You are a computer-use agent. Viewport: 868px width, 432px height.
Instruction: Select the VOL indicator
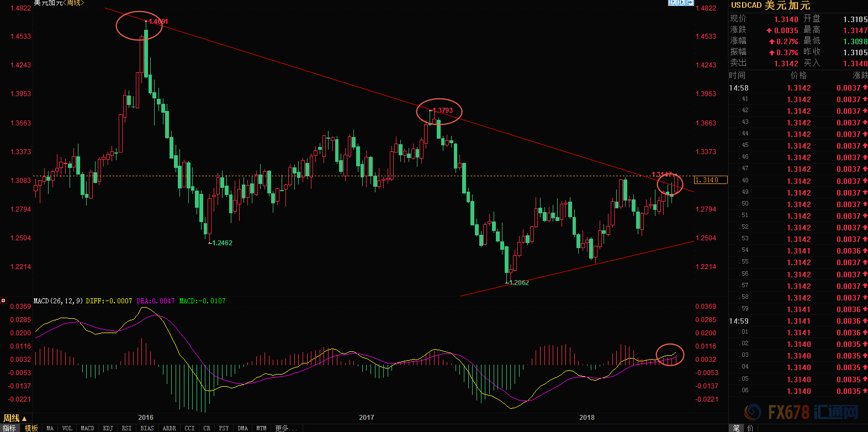(67, 428)
